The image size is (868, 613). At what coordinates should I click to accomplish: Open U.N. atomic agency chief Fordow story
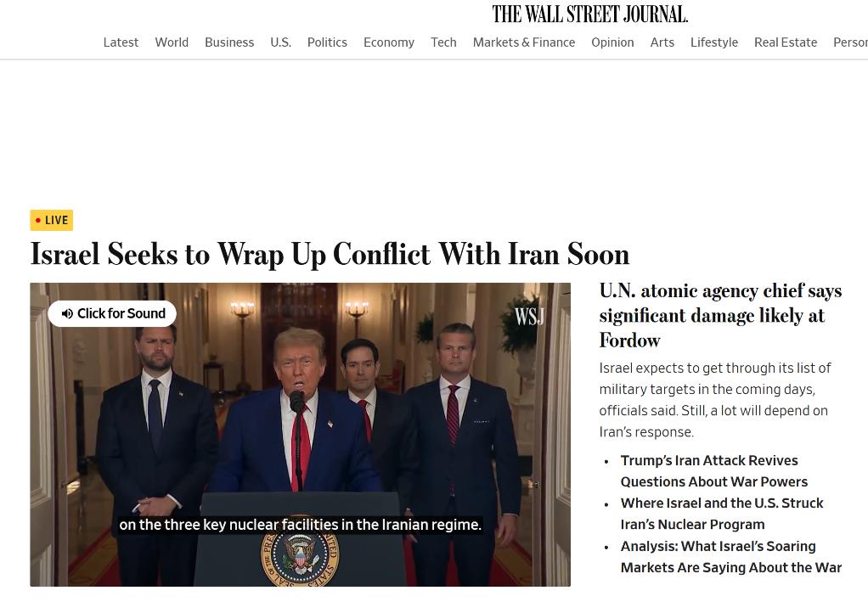720,315
